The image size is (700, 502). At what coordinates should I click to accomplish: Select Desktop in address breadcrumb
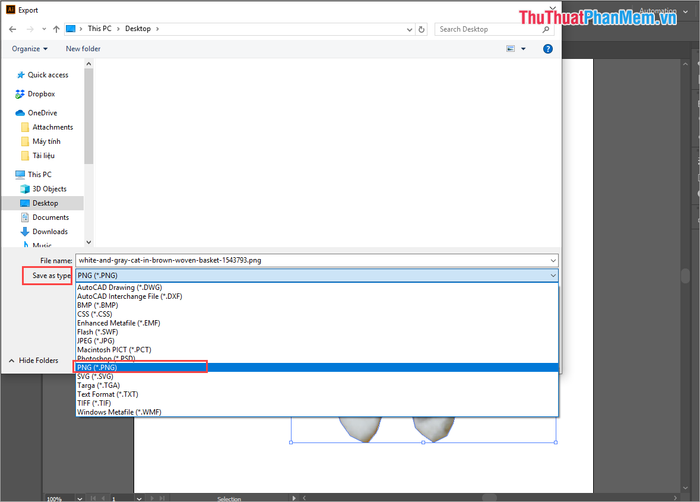[x=138, y=29]
